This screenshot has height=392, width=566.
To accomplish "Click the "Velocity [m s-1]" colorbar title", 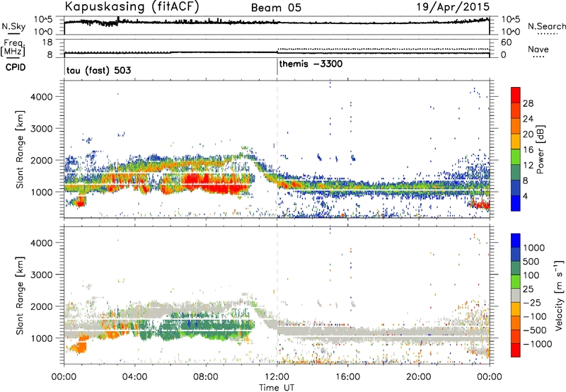I will pos(559,295).
